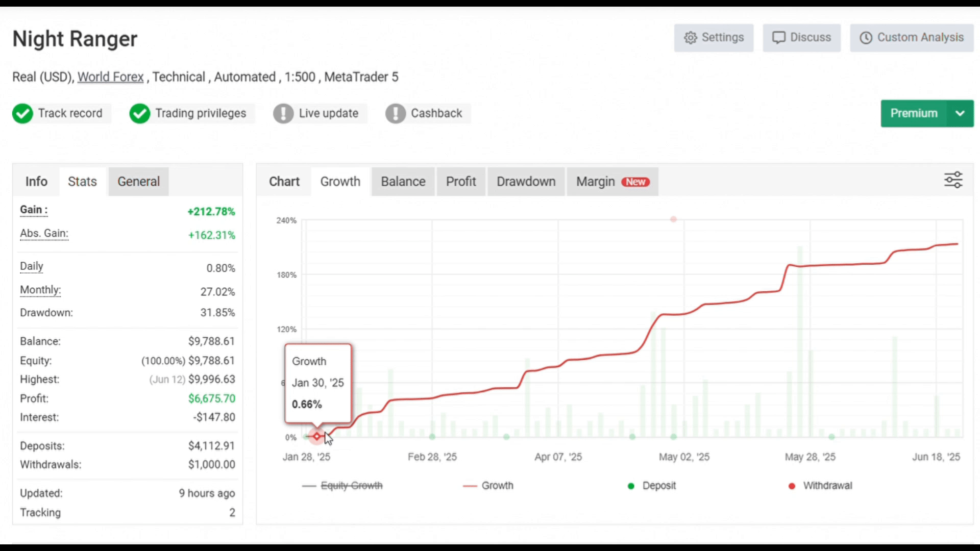Toggle Withdrawal markers in legend
Screen dimensions: 980x551
[x=820, y=486]
